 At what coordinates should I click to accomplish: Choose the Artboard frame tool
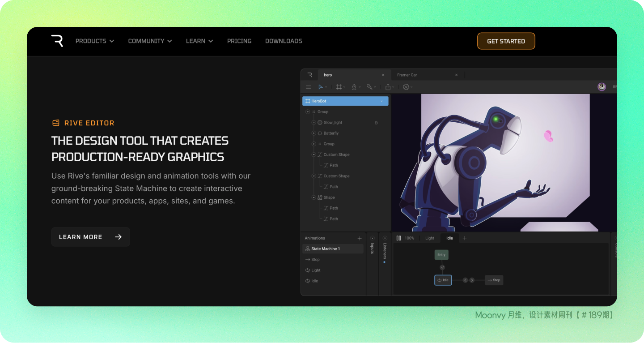(339, 87)
